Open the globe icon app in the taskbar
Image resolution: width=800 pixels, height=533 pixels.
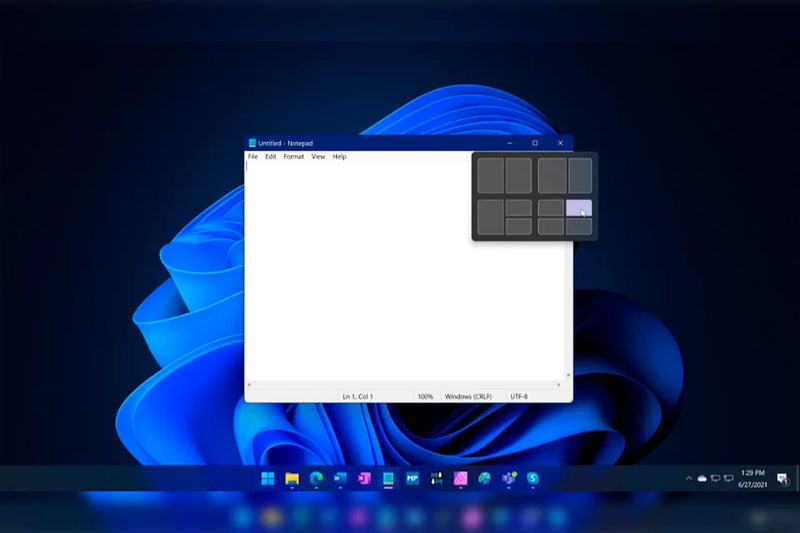tap(485, 478)
